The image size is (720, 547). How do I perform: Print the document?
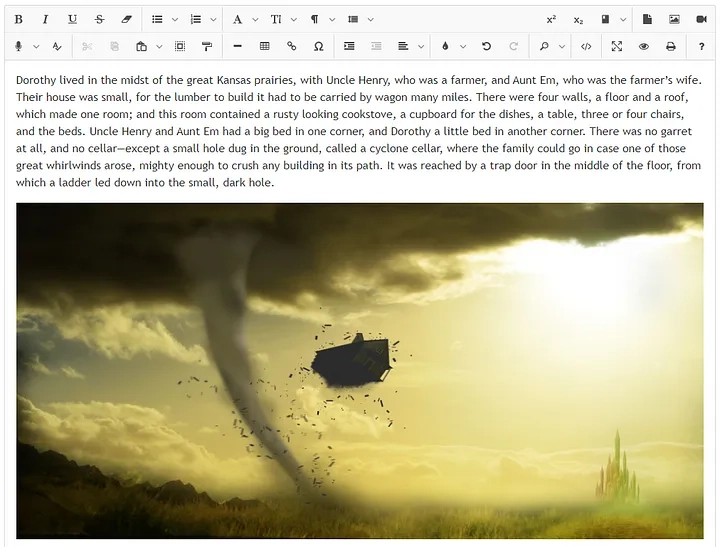[x=670, y=46]
